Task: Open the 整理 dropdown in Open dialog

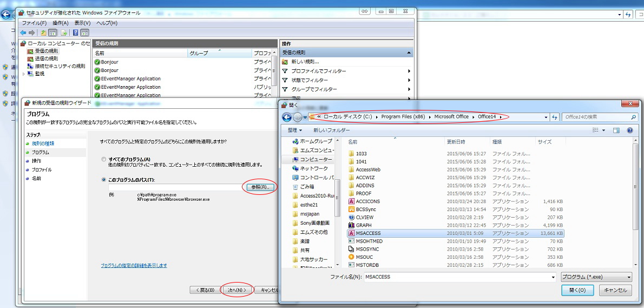Action: pyautogui.click(x=295, y=130)
